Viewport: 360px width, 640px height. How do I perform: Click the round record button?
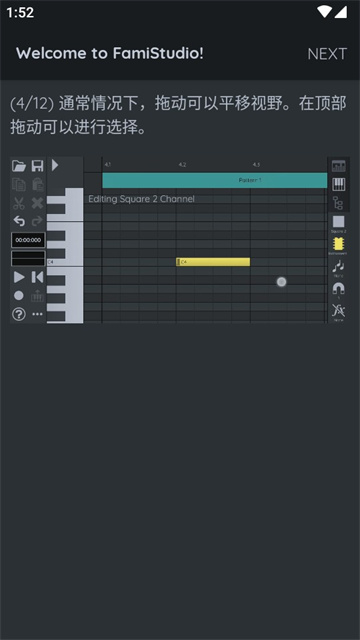(x=19, y=296)
